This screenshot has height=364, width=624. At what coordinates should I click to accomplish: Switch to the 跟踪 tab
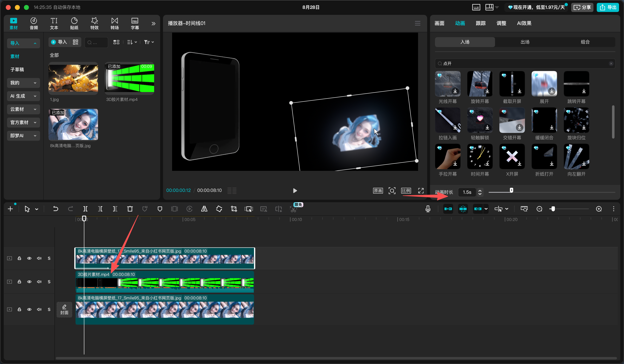click(x=481, y=23)
